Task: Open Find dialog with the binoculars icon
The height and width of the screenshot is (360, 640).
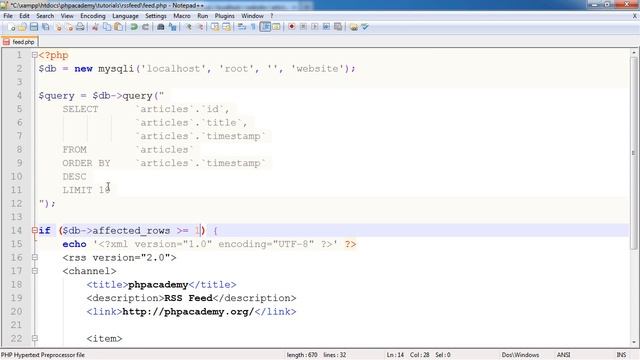Action: (x=161, y=27)
